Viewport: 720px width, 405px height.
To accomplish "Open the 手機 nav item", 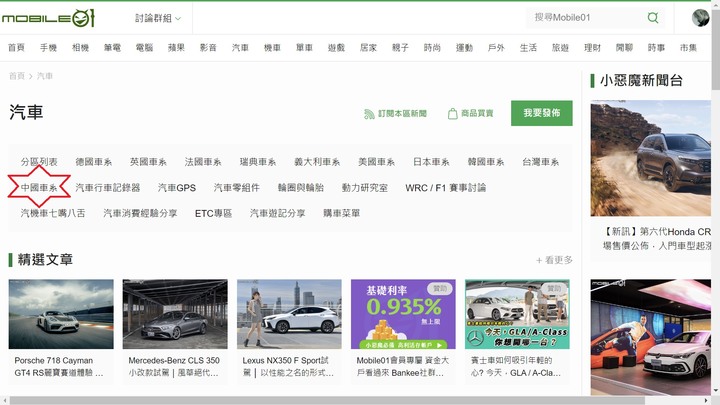I will click(48, 48).
